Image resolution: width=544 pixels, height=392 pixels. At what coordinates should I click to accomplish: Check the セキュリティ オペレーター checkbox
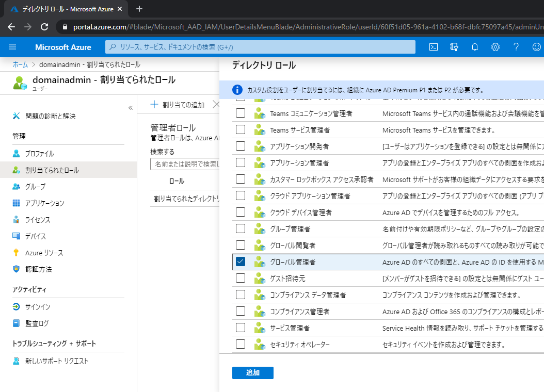tap(241, 344)
